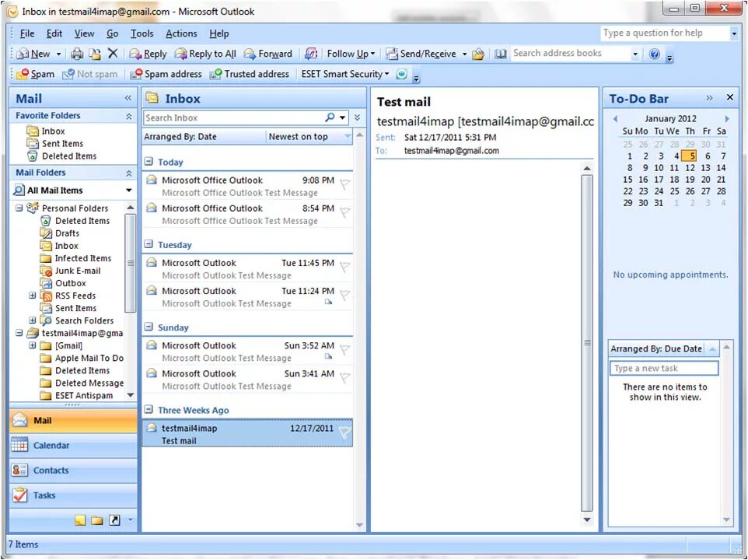Open the All Mail Items dropdown
Viewport: 748px width, 560px height.
click(x=129, y=191)
